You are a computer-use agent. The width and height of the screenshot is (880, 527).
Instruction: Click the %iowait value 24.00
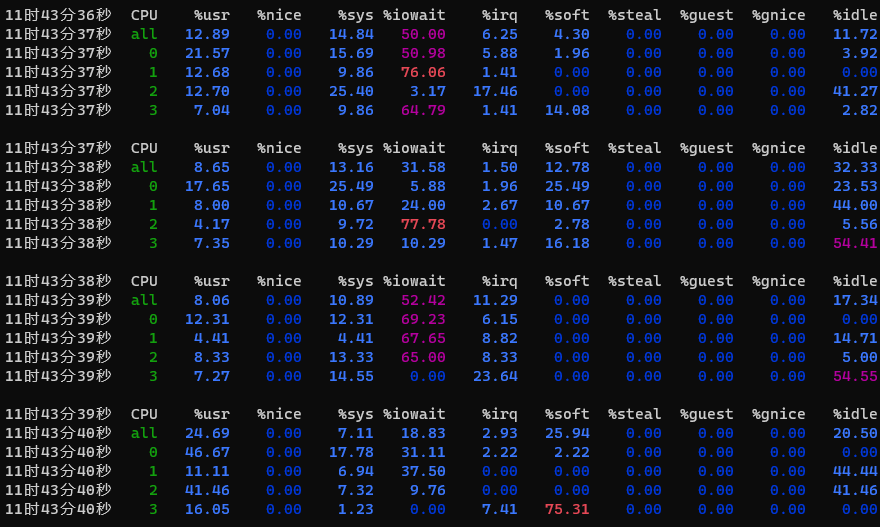pyautogui.click(x=423, y=205)
